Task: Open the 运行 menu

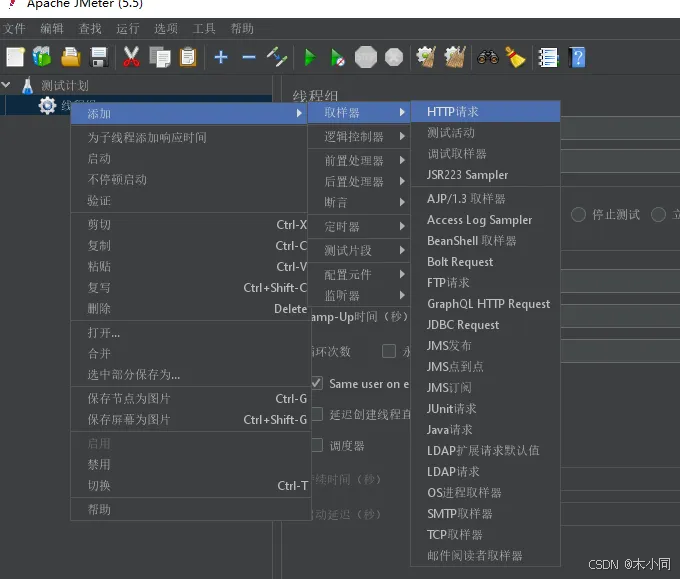Action: click(128, 29)
